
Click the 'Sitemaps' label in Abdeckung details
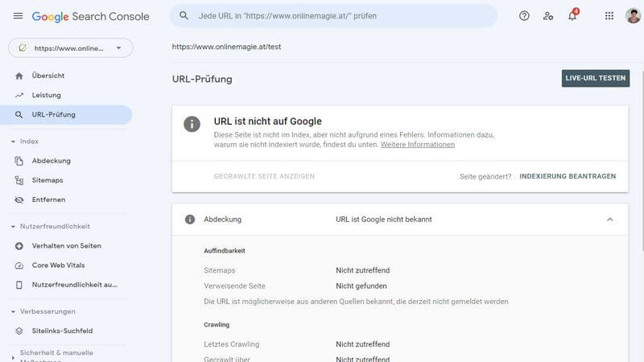[x=219, y=270]
